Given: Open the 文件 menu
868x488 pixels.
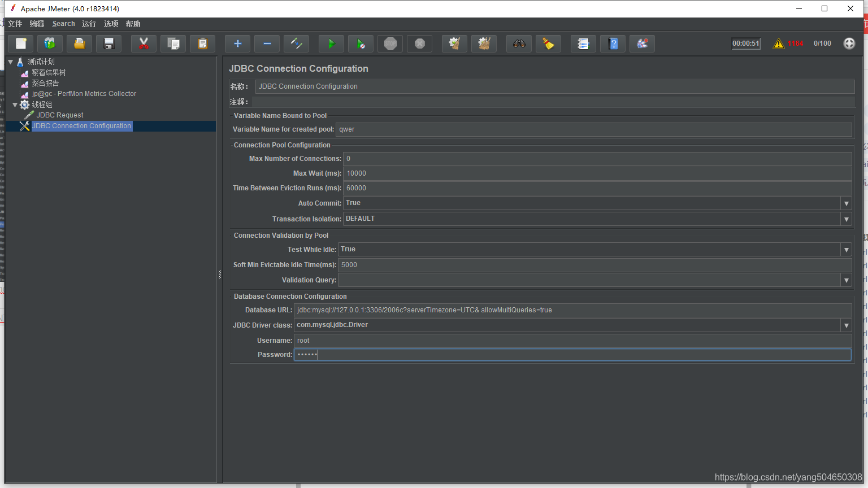Looking at the screenshot, I should pos(15,24).
